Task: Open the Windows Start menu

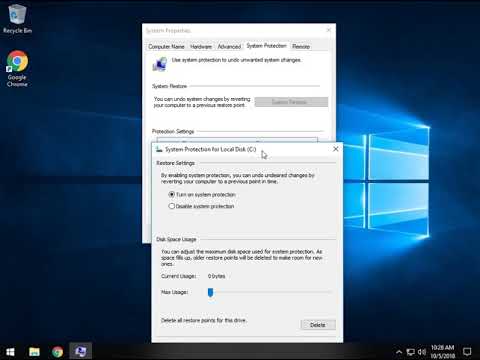Action: point(10,352)
